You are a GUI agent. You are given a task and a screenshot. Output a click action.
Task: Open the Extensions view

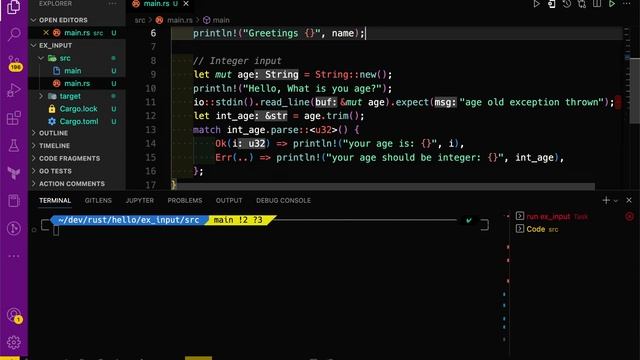pos(14,118)
